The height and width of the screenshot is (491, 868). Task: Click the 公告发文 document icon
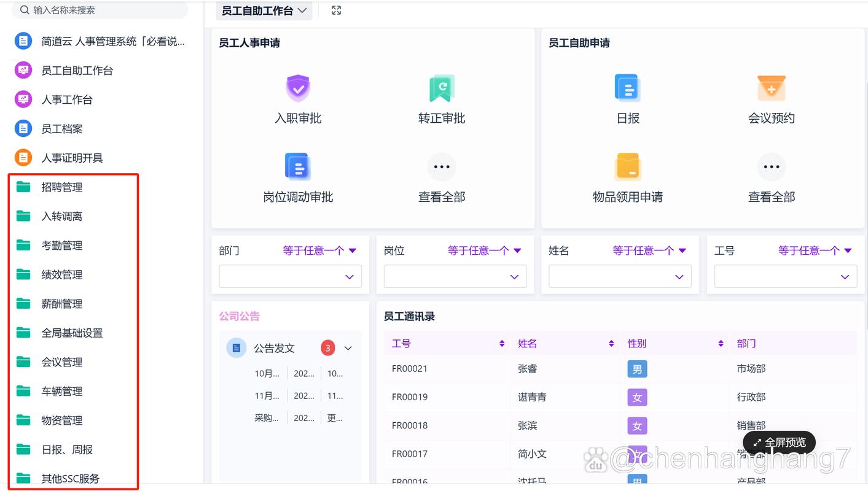coord(237,348)
